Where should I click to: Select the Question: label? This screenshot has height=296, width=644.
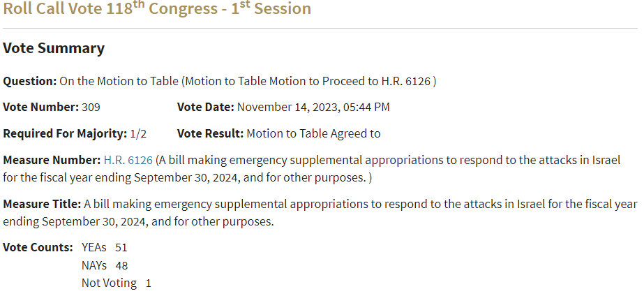tap(29, 81)
